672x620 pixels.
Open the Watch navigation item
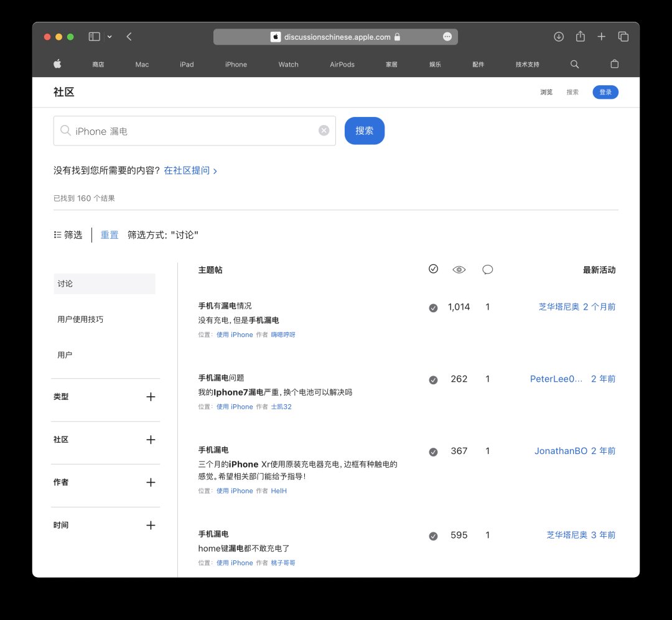click(288, 64)
